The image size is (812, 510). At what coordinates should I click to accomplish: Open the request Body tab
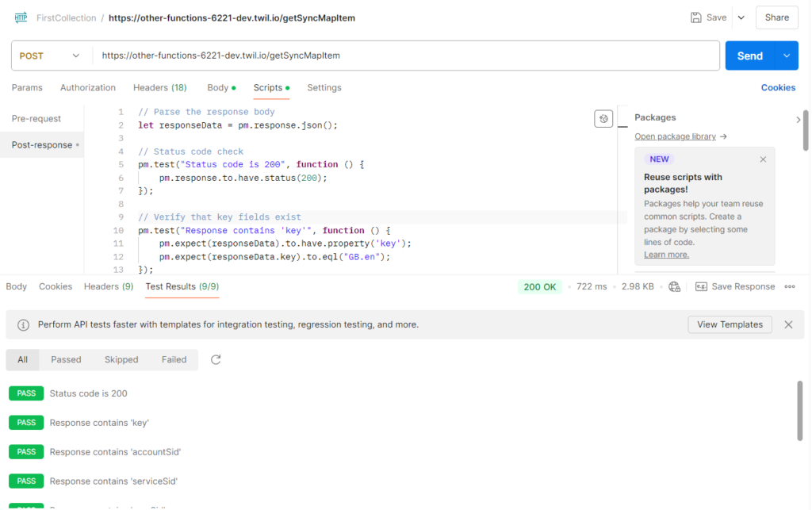click(221, 87)
